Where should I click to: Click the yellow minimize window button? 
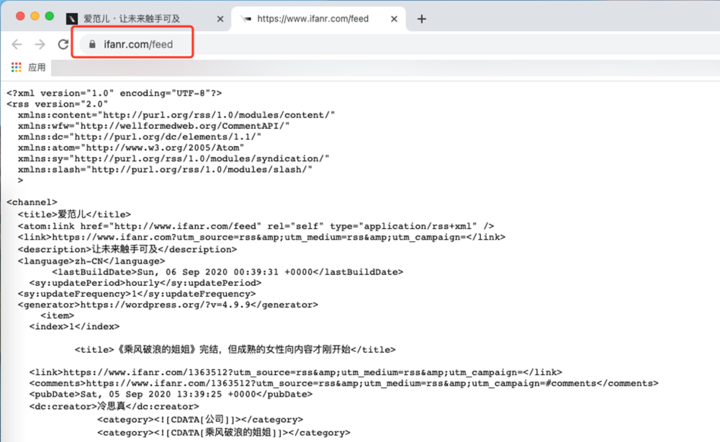pyautogui.click(x=35, y=17)
